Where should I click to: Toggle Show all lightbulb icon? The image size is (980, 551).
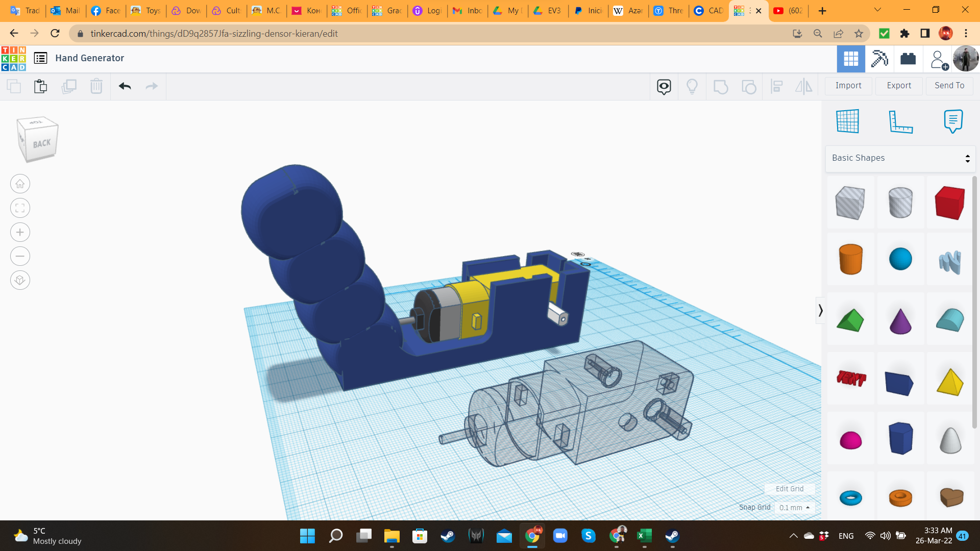(x=692, y=86)
